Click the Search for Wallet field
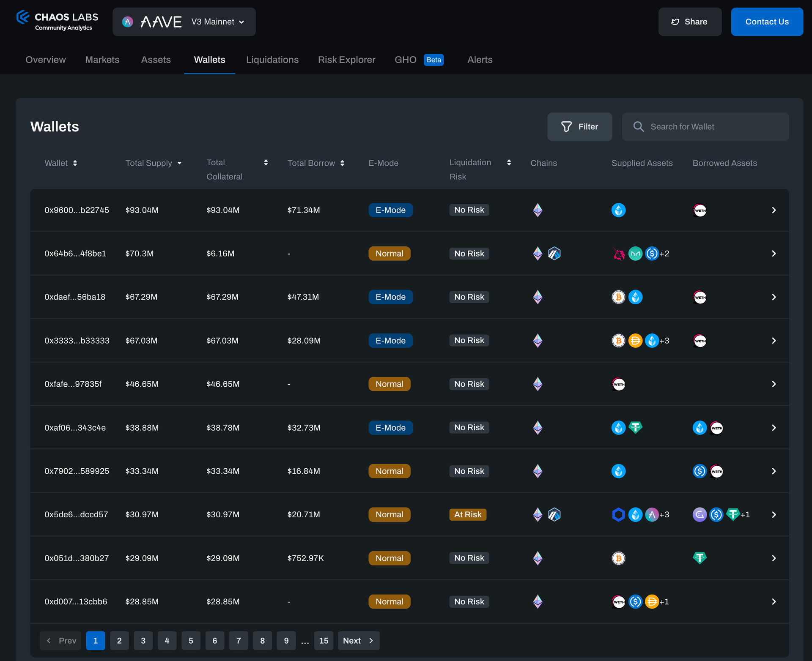Viewport: 812px width, 661px height. coord(705,127)
